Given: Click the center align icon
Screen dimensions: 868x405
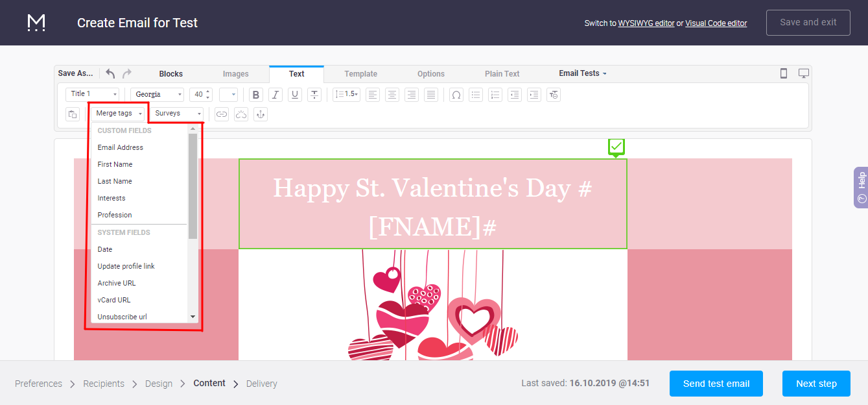Looking at the screenshot, I should pos(392,95).
